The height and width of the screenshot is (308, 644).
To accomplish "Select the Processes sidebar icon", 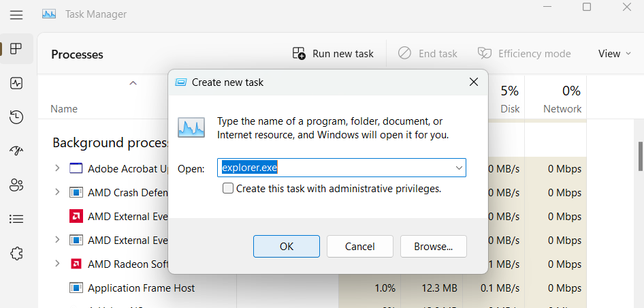I will click(x=16, y=49).
